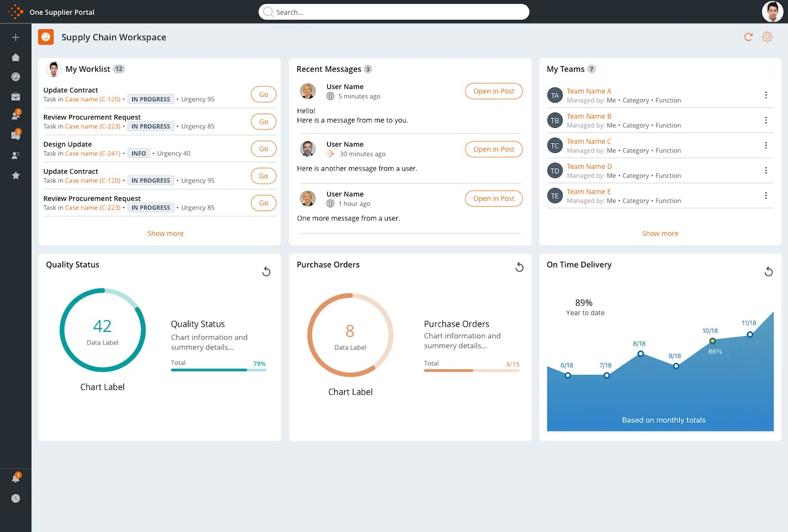The image size is (788, 532).
Task: Click My Worklist user avatar
Action: click(53, 69)
